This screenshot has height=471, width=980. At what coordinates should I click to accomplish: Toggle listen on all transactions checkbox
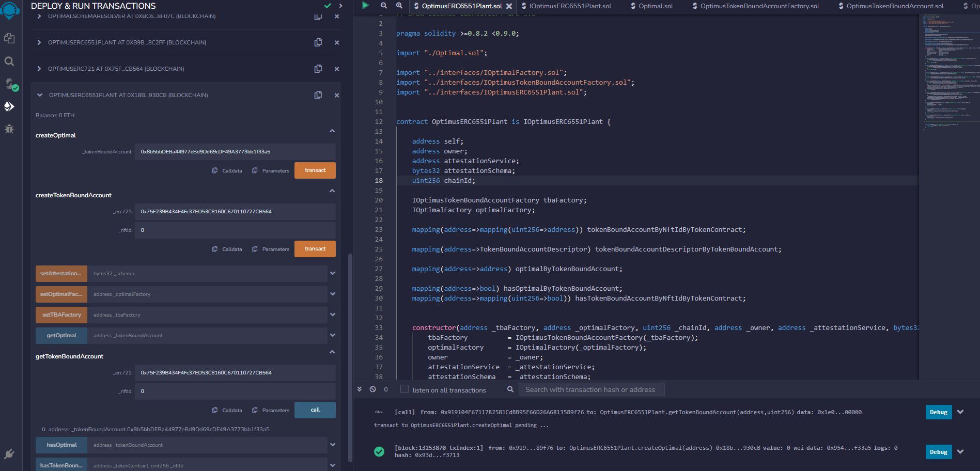(x=405, y=389)
